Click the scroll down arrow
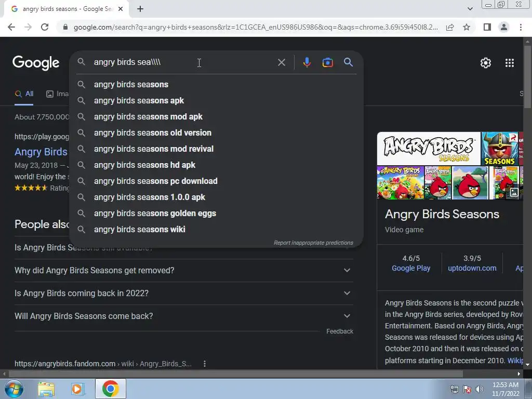Viewport: 532px width, 399px height. (x=528, y=365)
